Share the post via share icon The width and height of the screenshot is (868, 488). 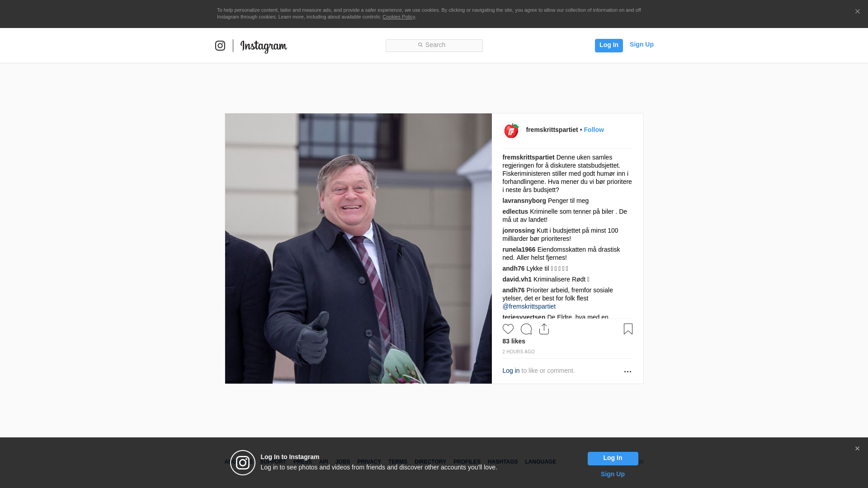[544, 329]
